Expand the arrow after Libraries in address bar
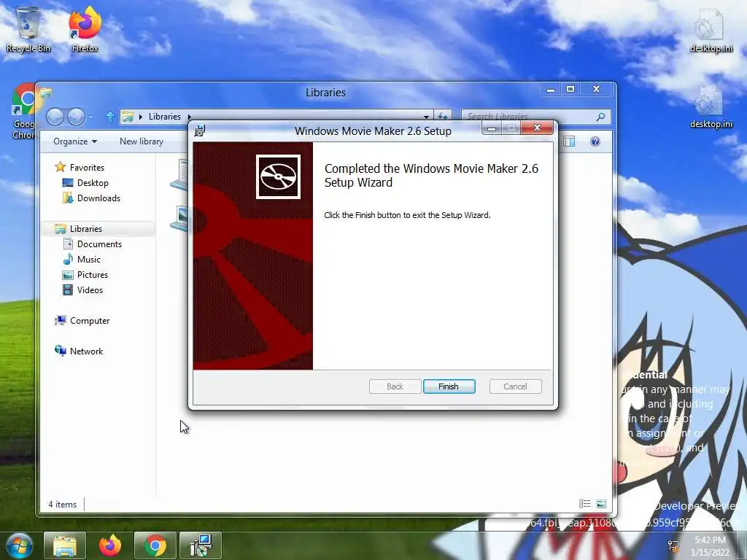Screen dimensions: 747x560 click(x=190, y=117)
